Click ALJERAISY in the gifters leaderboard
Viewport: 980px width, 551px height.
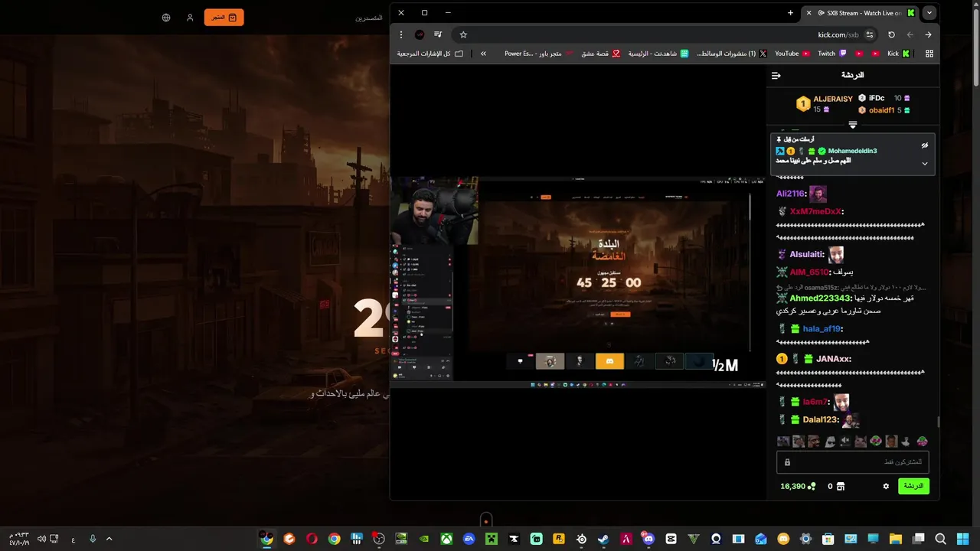click(x=833, y=99)
